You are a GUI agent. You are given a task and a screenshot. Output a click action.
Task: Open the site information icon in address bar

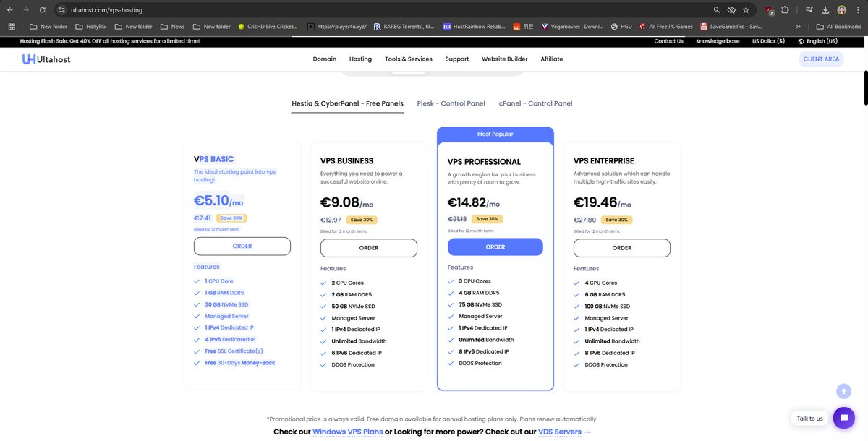[62, 10]
